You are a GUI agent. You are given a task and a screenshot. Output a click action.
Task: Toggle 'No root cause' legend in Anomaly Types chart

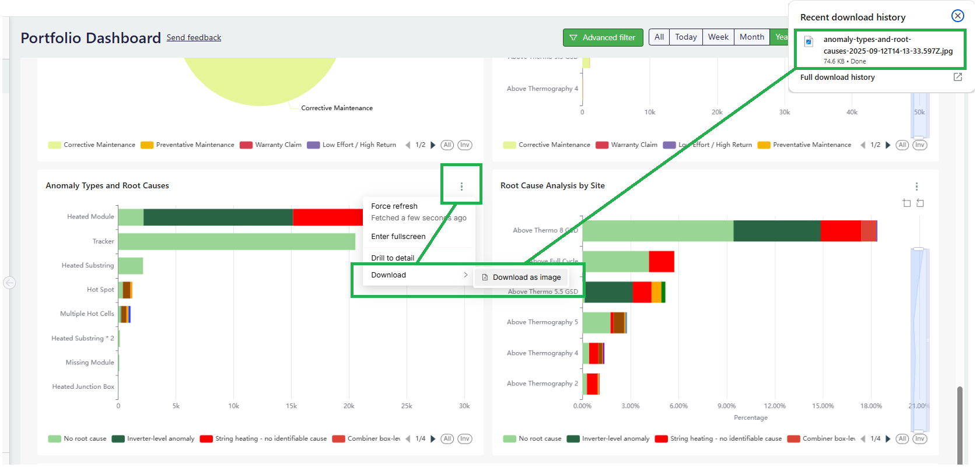click(x=78, y=439)
